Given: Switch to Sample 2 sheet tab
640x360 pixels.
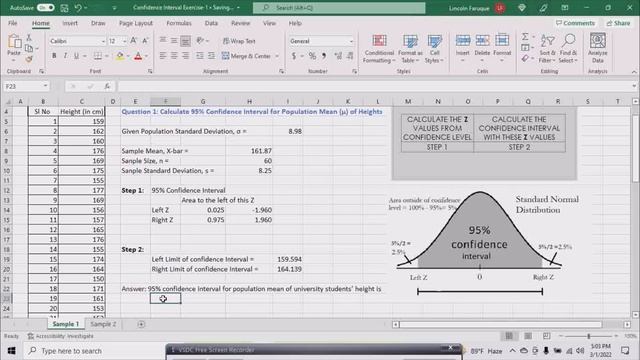Looking at the screenshot, I should click(103, 324).
